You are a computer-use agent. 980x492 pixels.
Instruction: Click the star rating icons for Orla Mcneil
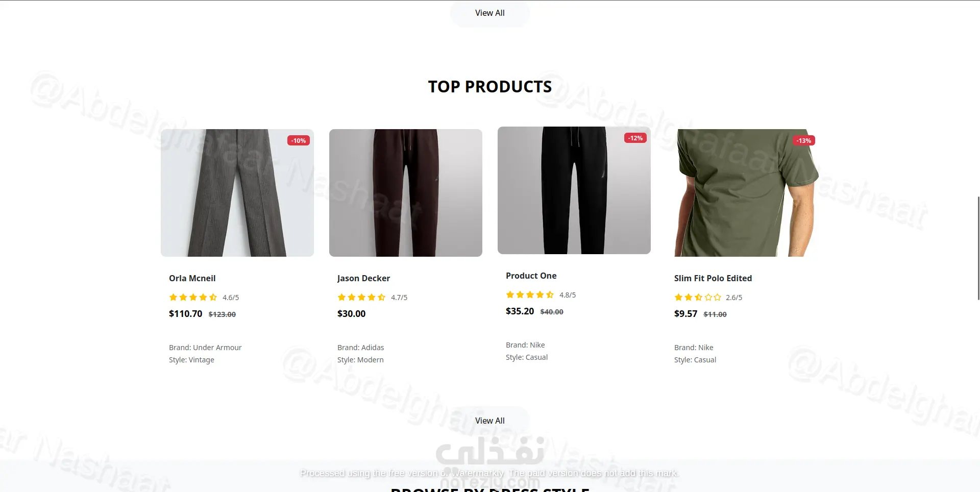coord(193,297)
